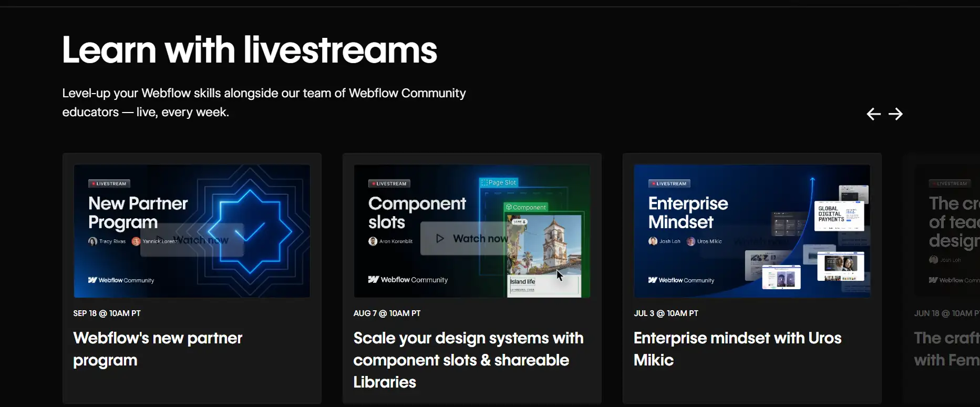Viewport: 980px width, 407px height.
Task: Click Learn with livestreams heading
Action: (250, 50)
